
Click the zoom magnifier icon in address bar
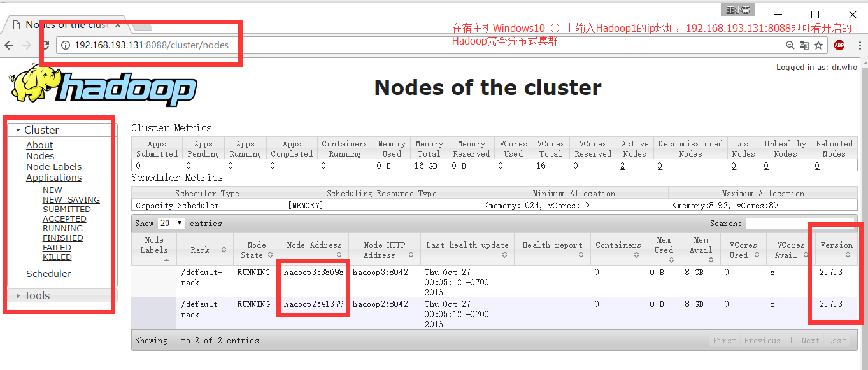(790, 45)
